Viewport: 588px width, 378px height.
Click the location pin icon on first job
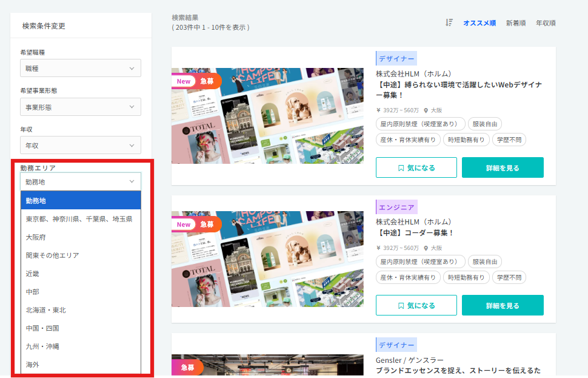[426, 110]
